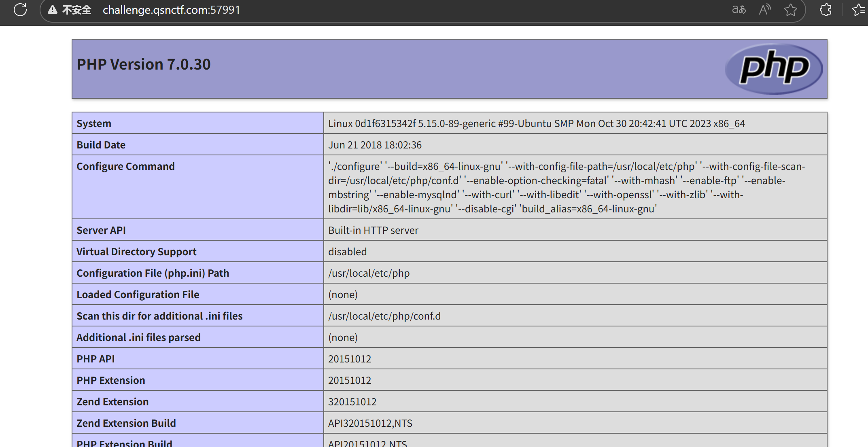The image size is (868, 447).
Task: Click the System row label
Action: click(x=94, y=123)
